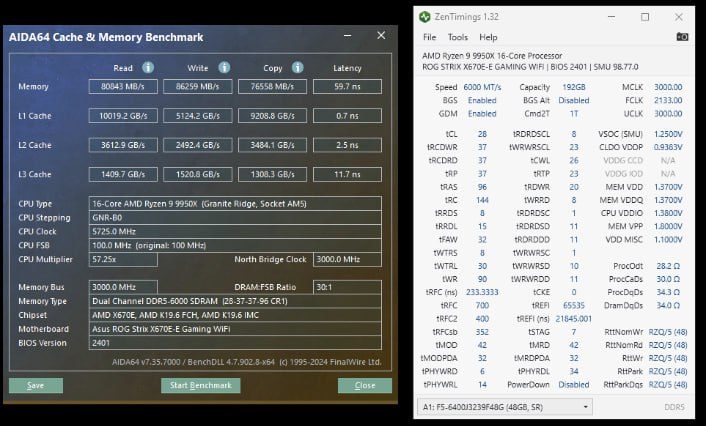The width and height of the screenshot is (707, 426).
Task: Click North Bridge Clock value 3000.0 MHz
Action: pyautogui.click(x=347, y=260)
